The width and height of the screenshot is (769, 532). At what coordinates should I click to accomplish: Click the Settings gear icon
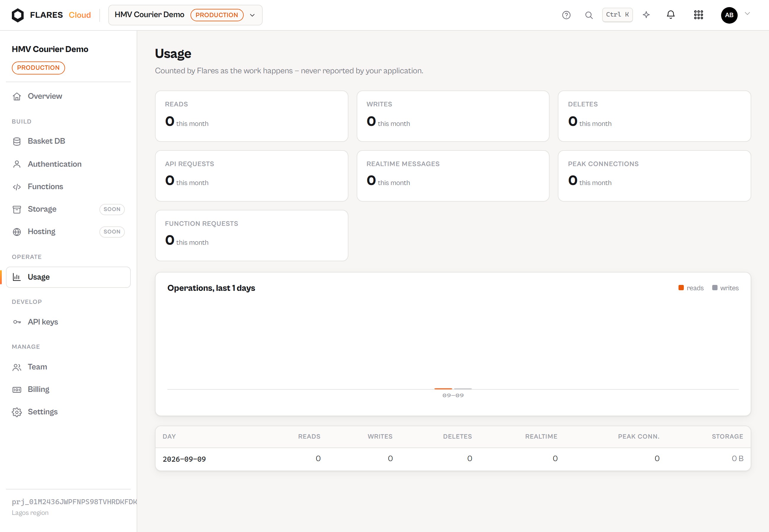pos(17,412)
